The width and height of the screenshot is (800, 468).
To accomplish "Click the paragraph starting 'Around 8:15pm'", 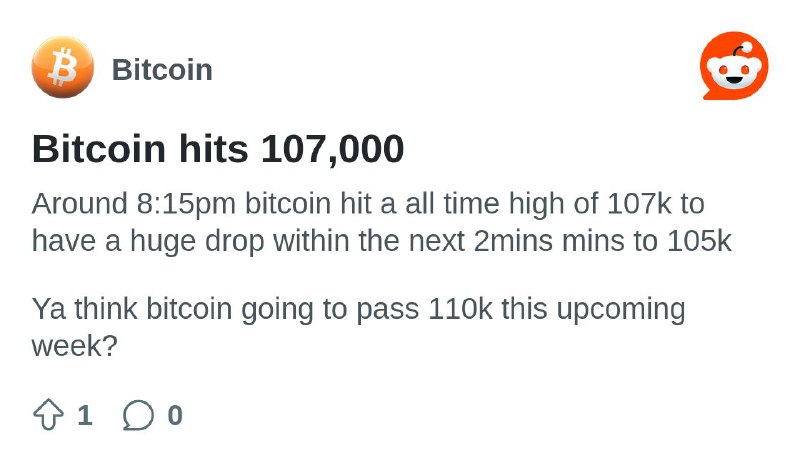I will [x=382, y=222].
